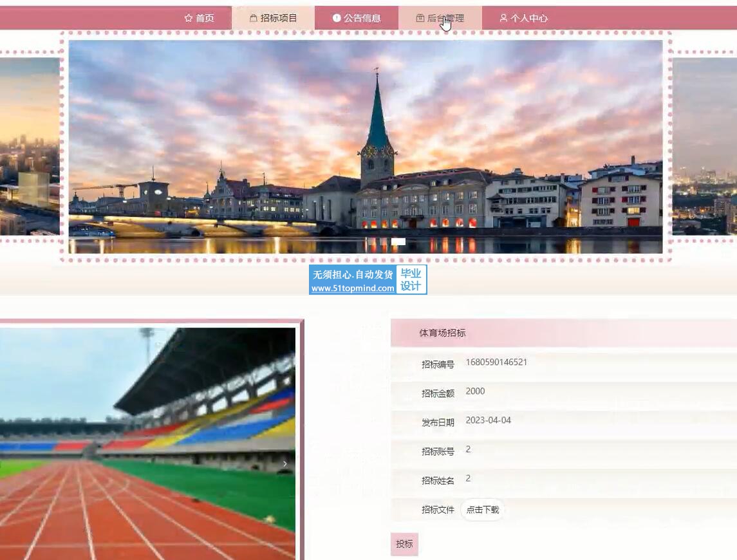Click the icon beside 后台管理
737x560 pixels.
420,18
